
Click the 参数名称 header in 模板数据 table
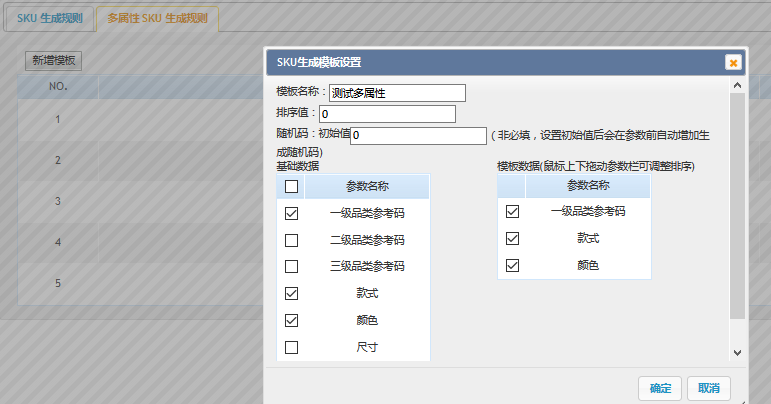tap(588, 185)
